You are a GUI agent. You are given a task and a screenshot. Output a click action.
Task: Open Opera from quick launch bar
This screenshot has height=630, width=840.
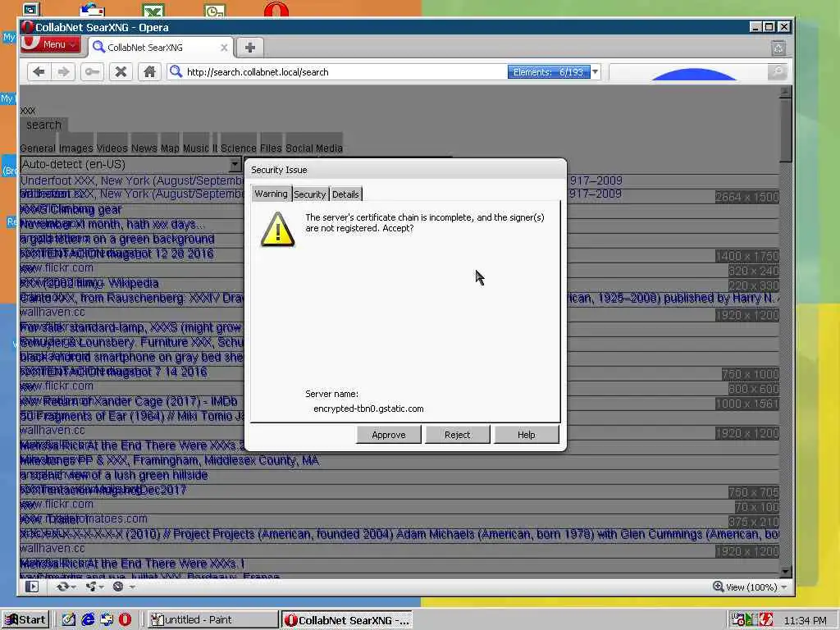(x=125, y=620)
